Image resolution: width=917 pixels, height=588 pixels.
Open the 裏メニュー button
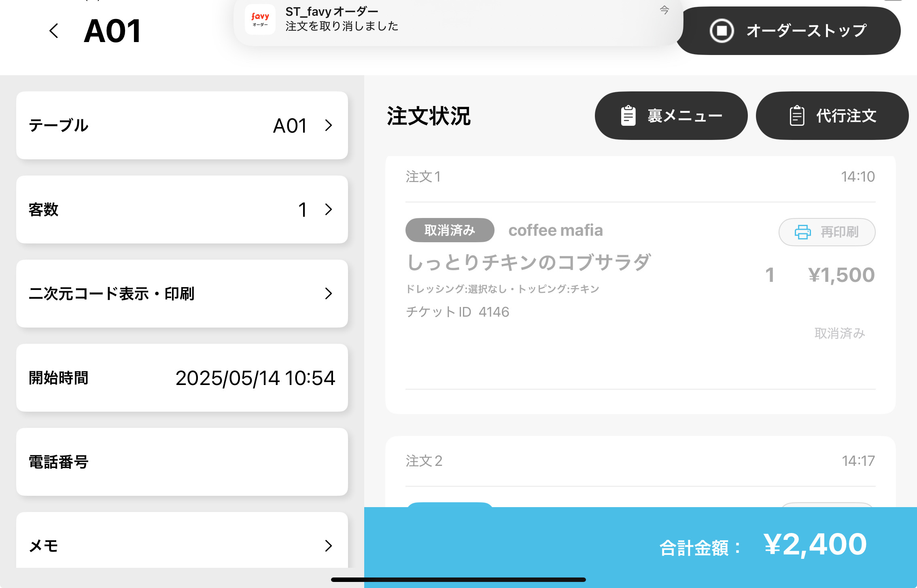tap(671, 116)
